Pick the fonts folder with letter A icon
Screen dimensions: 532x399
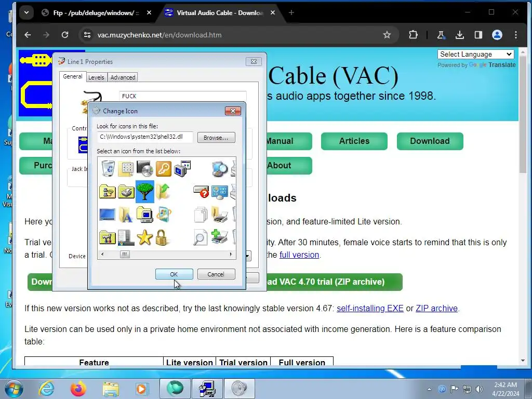tap(126, 215)
